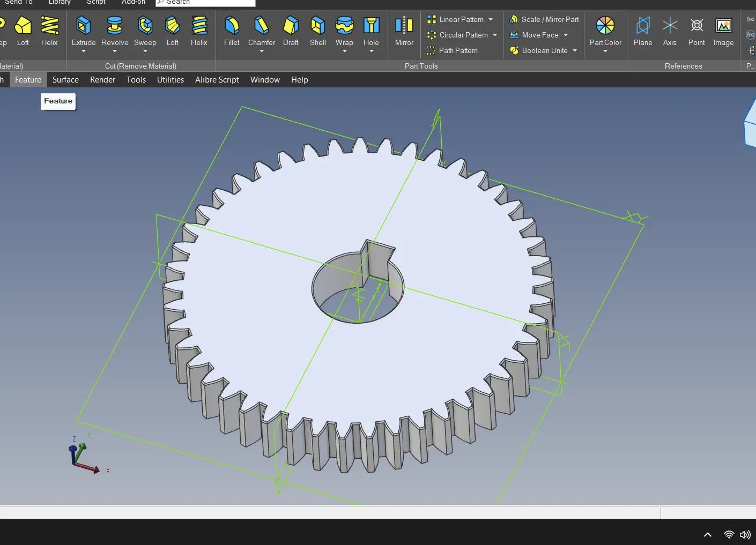Open the Surface menu
The height and width of the screenshot is (545, 756).
pyautogui.click(x=65, y=80)
